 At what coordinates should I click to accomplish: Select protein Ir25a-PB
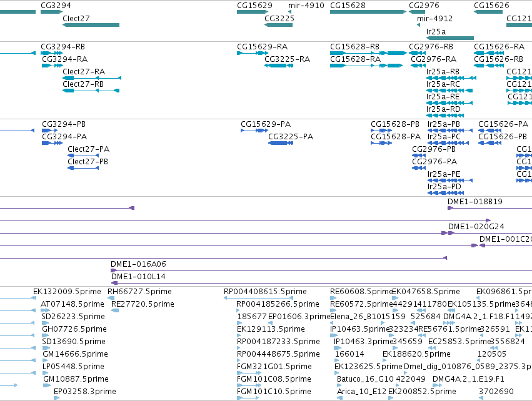pos(444,124)
